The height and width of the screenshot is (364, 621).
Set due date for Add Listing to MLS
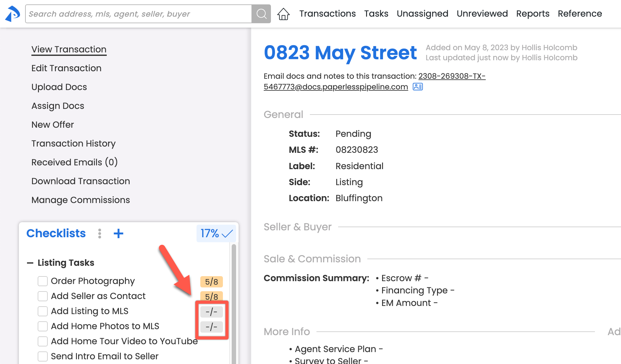(211, 312)
